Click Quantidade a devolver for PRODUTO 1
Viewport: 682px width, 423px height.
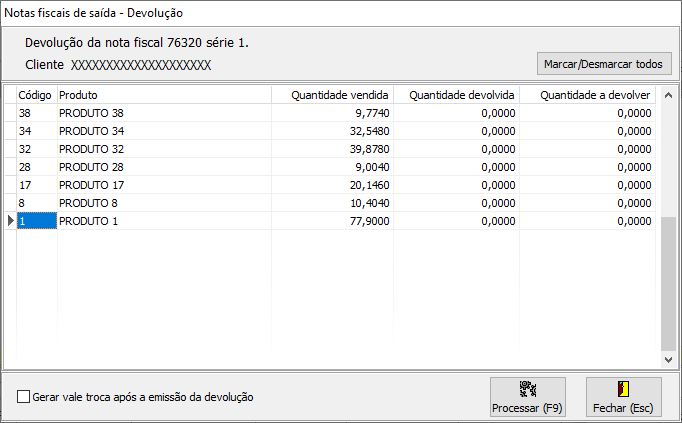pyautogui.click(x=587, y=221)
